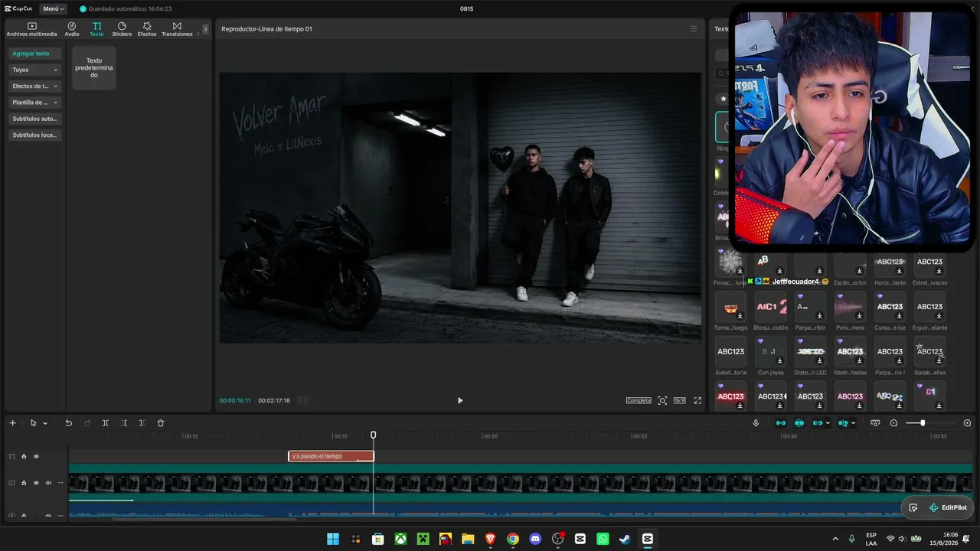Show more tabs with the right chevron

coord(205,29)
